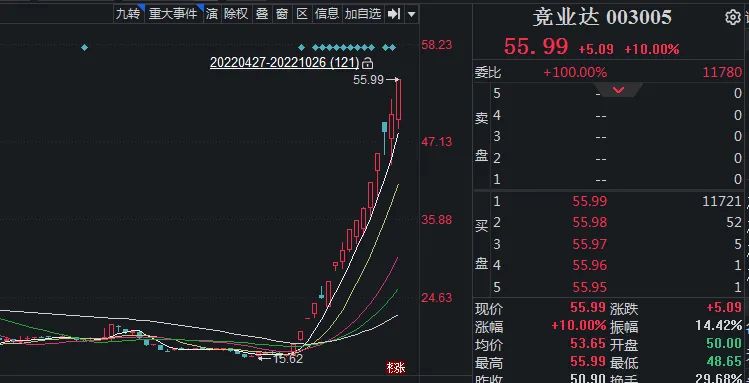This screenshot has height=383, width=749.
Task: Click the isolated leftmost cyan diamond event marker
Action: click(x=85, y=47)
